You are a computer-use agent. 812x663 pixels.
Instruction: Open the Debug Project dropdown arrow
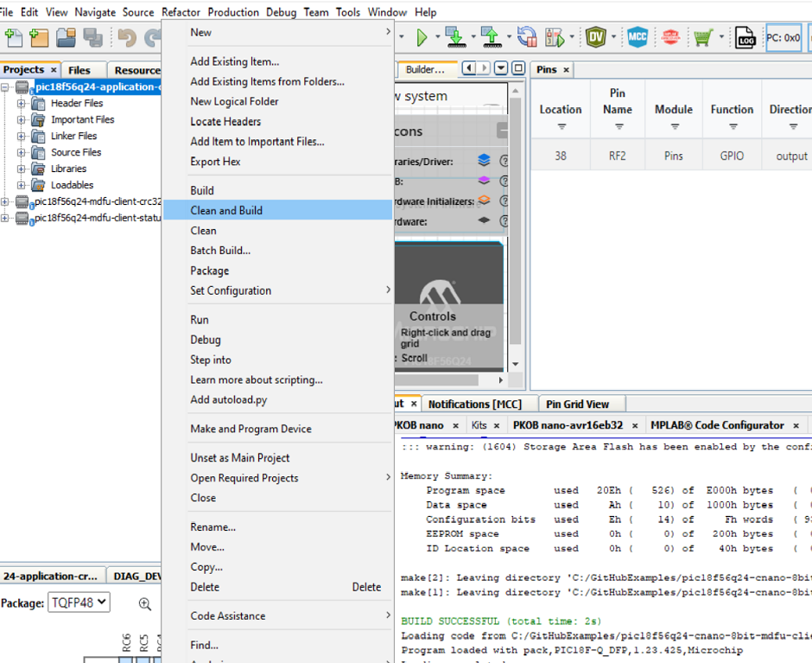(572, 37)
